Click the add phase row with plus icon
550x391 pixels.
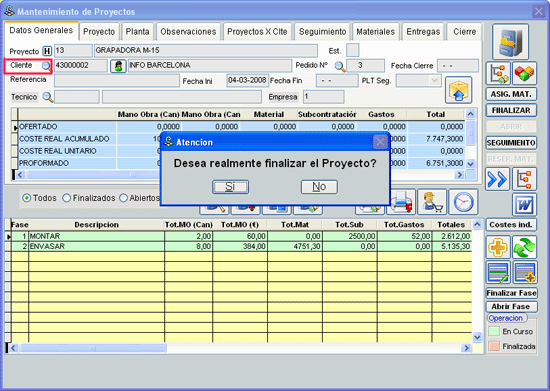click(524, 272)
